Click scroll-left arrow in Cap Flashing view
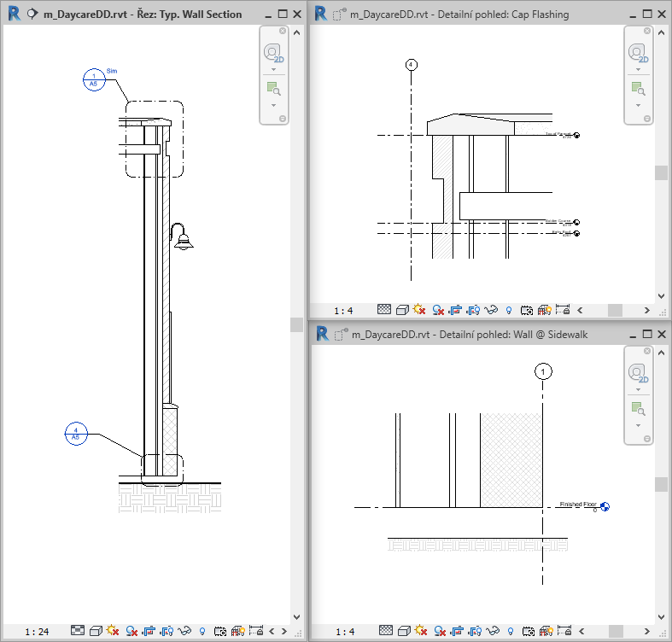 pos(581,310)
